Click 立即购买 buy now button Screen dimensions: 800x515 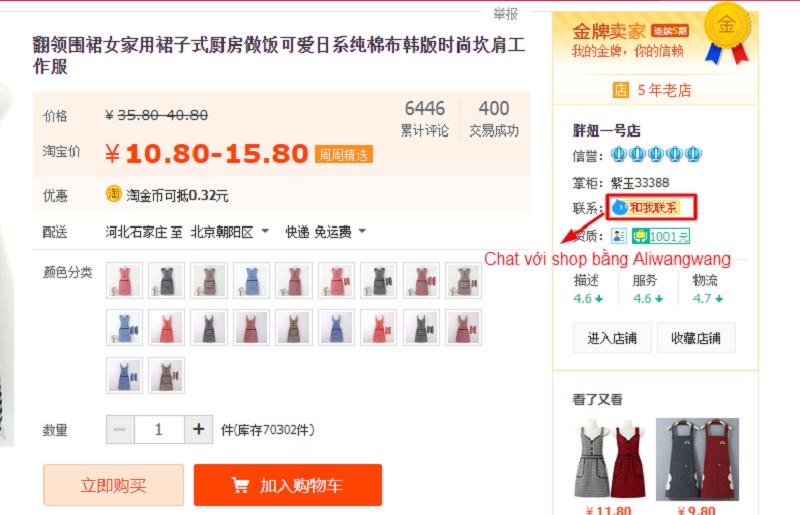(x=113, y=485)
